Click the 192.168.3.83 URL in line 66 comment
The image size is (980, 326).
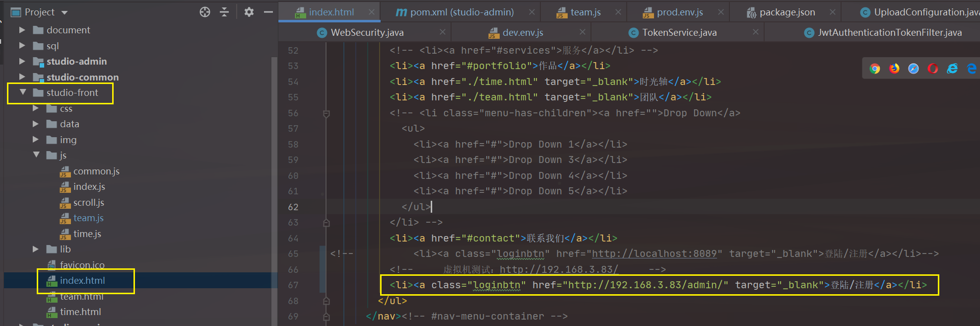(559, 269)
